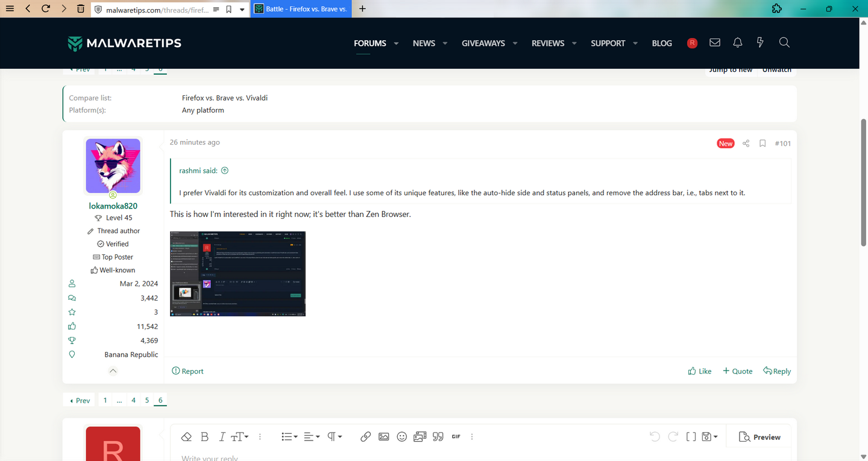The height and width of the screenshot is (461, 868).
Task: Open the REVIEWS menu item
Action: [548, 43]
